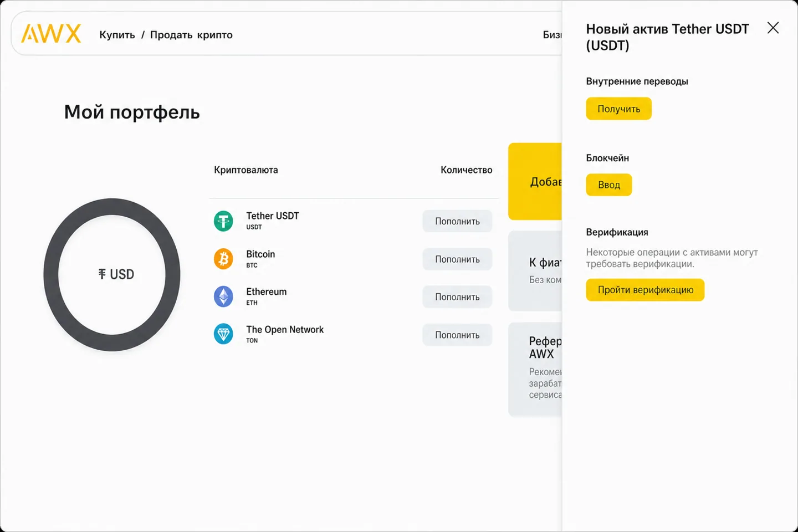Click the Tether USDT coin icon

[223, 221]
